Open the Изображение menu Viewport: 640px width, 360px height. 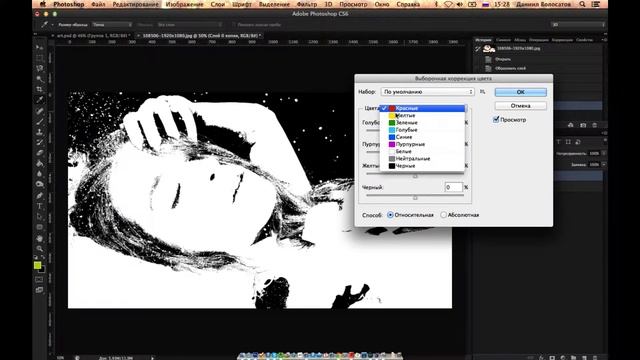184,4
